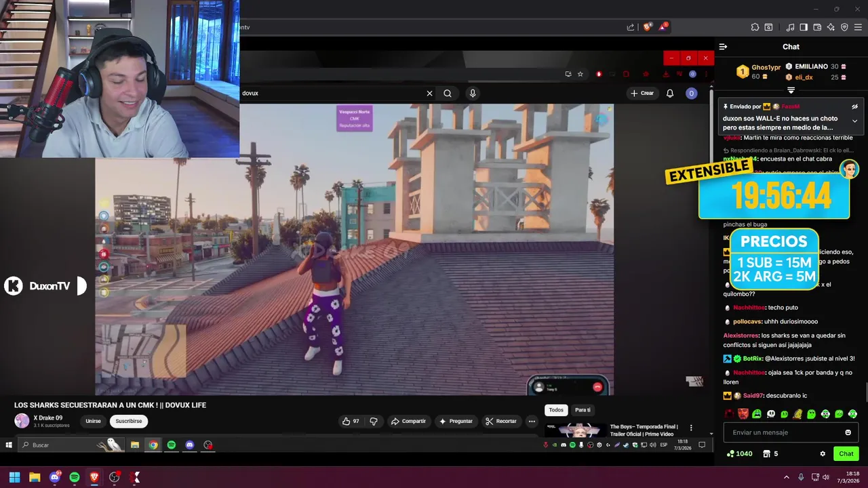Click Ghos1ypr top gifter entry
868x488 pixels.
pos(759,71)
